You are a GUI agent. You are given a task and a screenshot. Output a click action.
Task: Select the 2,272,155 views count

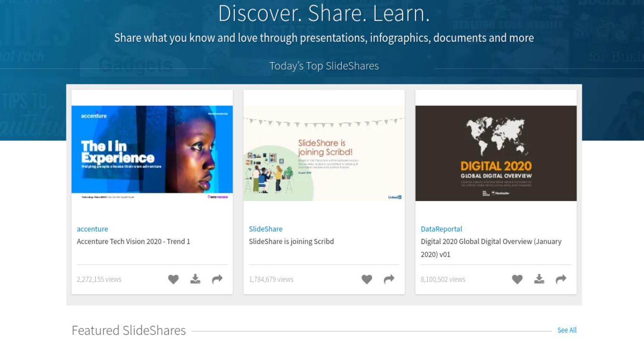(99, 279)
